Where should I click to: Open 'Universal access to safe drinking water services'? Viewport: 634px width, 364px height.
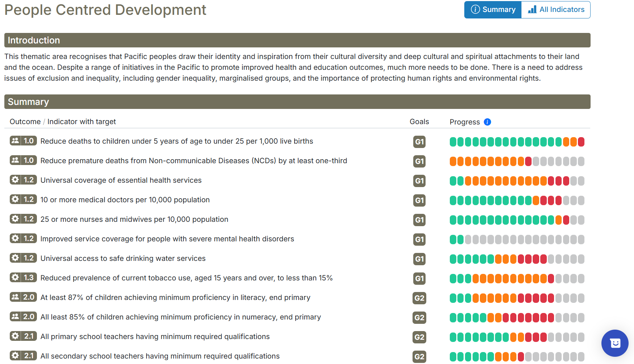(x=123, y=258)
